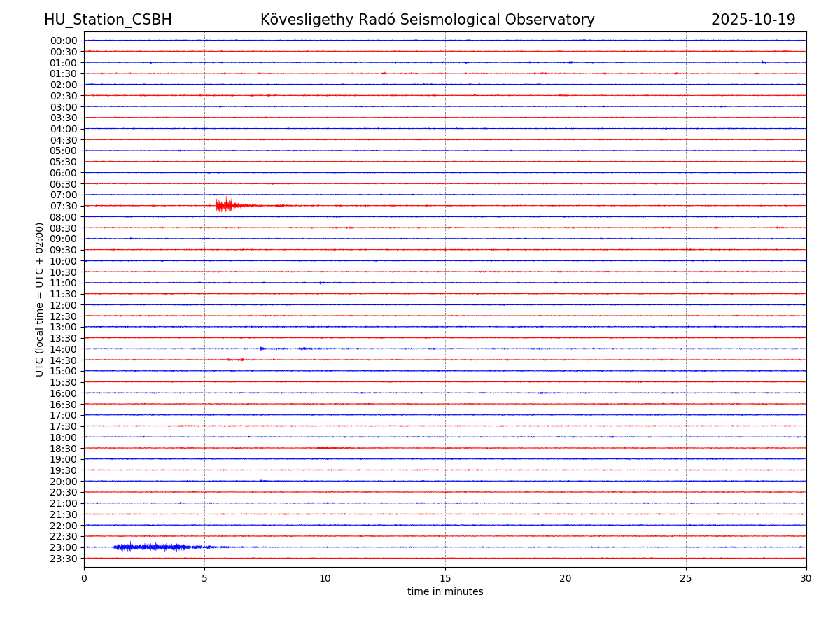
Task: Click the blue seismic event on 23:00 trace
Action: [x=150, y=547]
